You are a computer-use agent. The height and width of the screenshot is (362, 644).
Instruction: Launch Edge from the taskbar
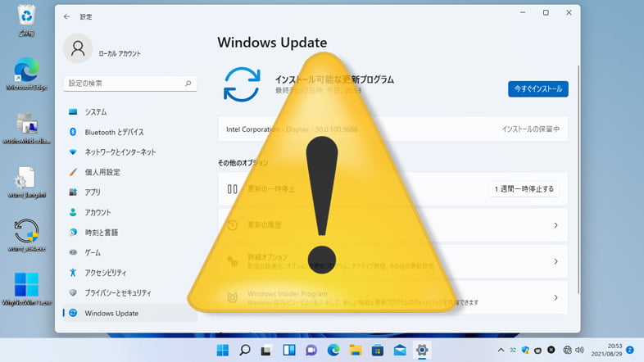[x=333, y=350]
